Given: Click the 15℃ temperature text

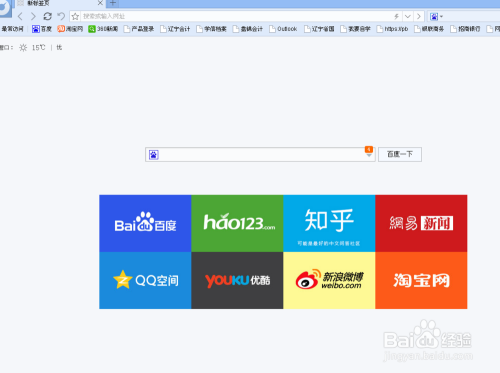Looking at the screenshot, I should click(x=38, y=48).
